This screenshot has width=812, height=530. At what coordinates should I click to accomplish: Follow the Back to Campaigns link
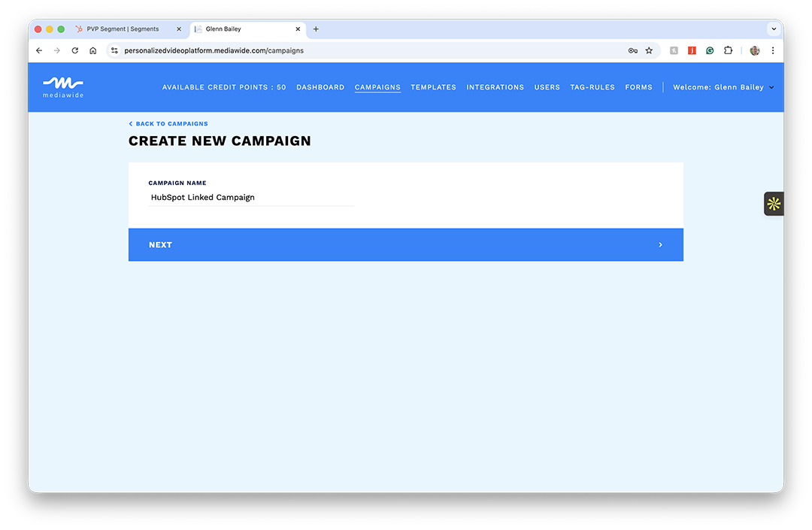point(168,124)
